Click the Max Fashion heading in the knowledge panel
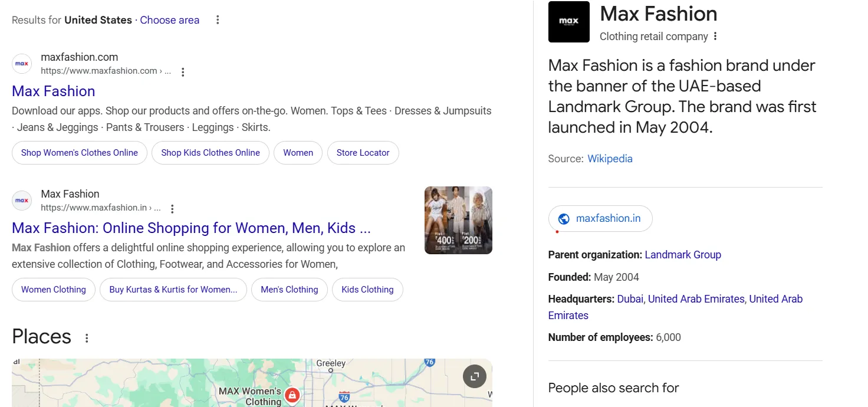 point(657,14)
